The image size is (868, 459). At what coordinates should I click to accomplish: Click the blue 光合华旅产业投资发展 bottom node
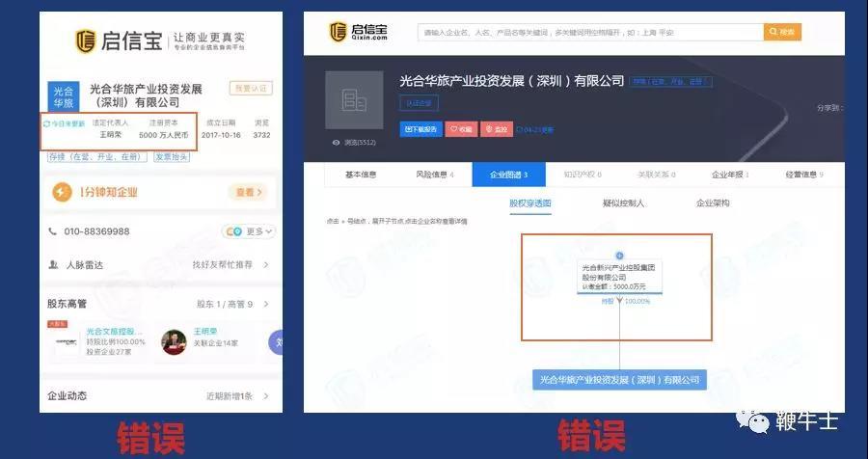click(619, 380)
